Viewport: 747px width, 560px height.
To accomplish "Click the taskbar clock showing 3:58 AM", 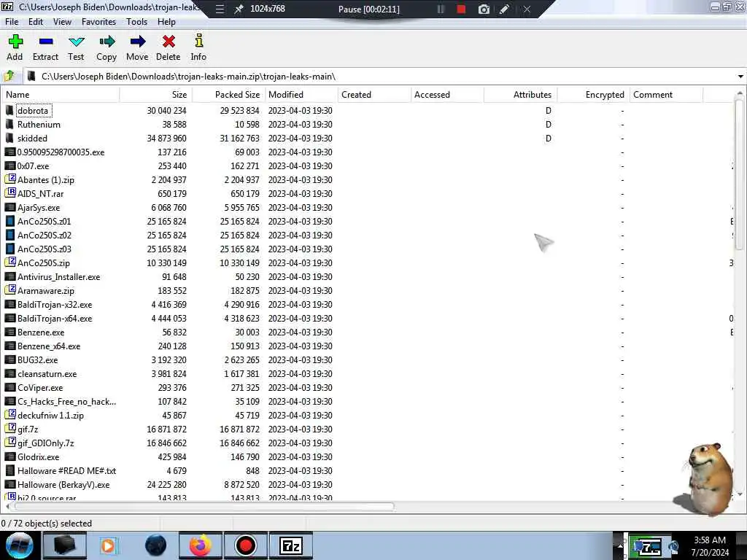I will [x=710, y=546].
